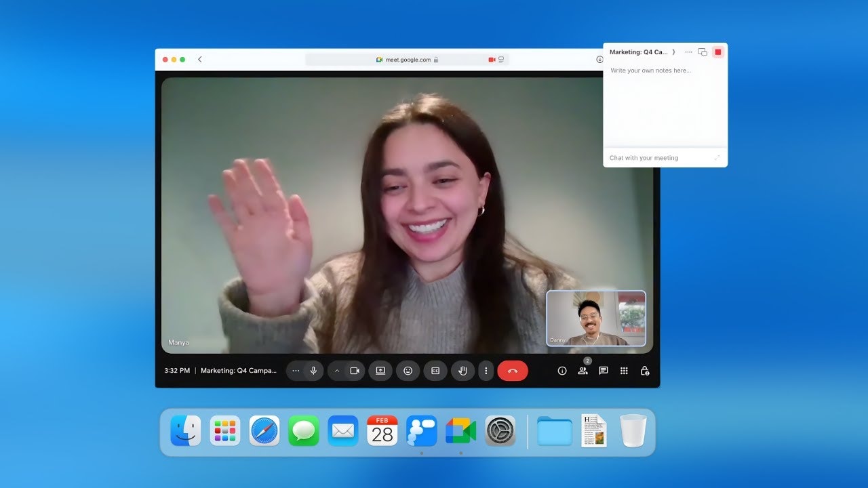
Task: Stop recording in the notes panel
Action: (718, 52)
